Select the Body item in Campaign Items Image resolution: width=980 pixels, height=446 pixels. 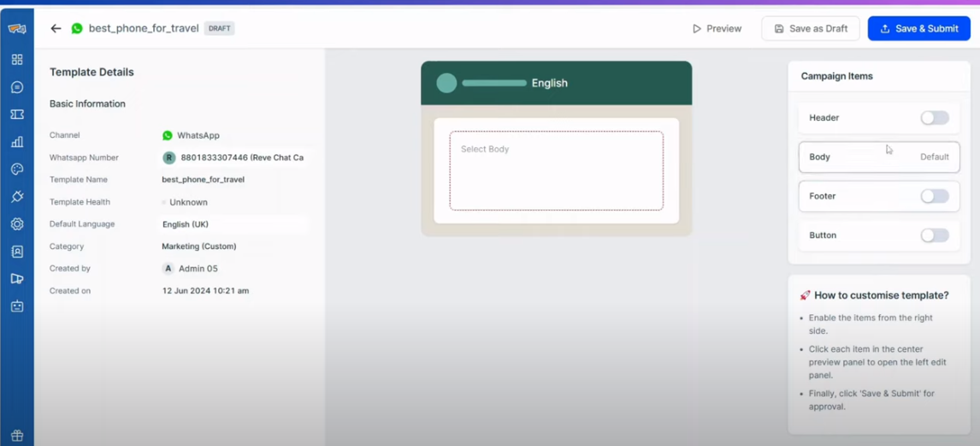click(x=878, y=157)
